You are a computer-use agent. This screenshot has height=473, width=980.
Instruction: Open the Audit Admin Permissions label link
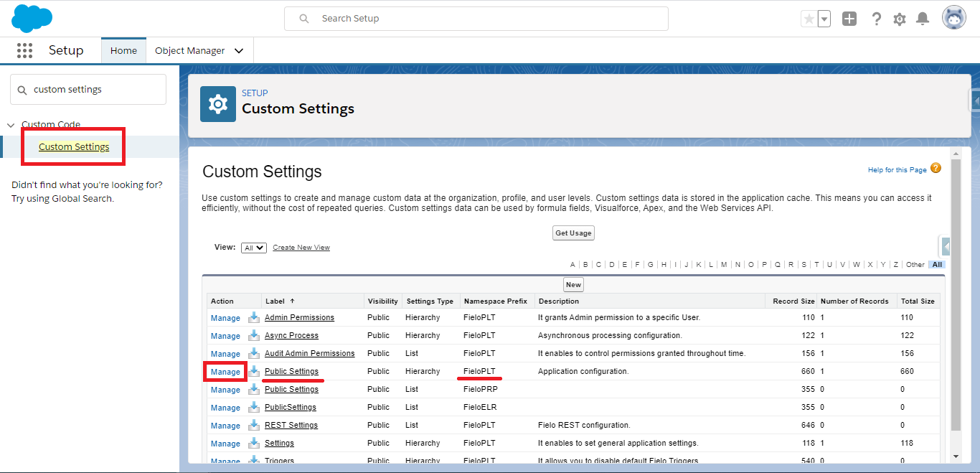[x=310, y=353]
